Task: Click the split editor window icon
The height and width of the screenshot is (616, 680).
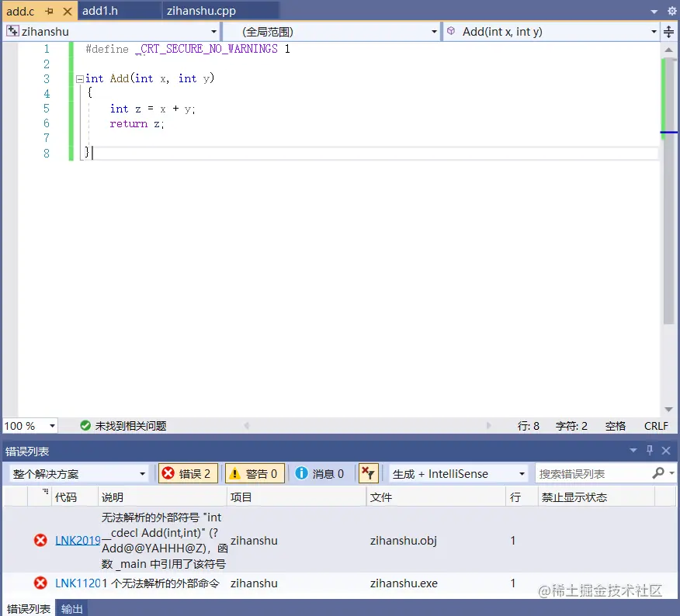Action: tap(668, 32)
